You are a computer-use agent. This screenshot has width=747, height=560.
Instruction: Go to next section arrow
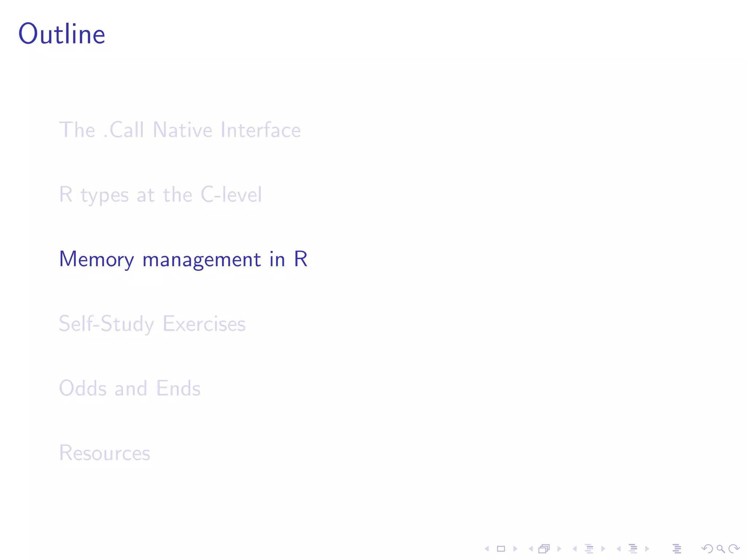pyautogui.click(x=647, y=549)
